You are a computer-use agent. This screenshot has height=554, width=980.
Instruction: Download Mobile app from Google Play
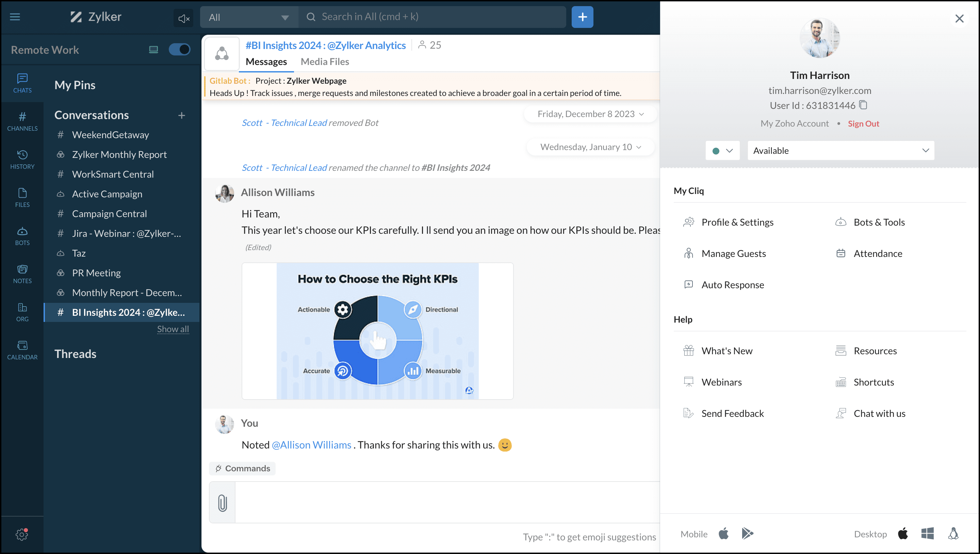pyautogui.click(x=747, y=534)
